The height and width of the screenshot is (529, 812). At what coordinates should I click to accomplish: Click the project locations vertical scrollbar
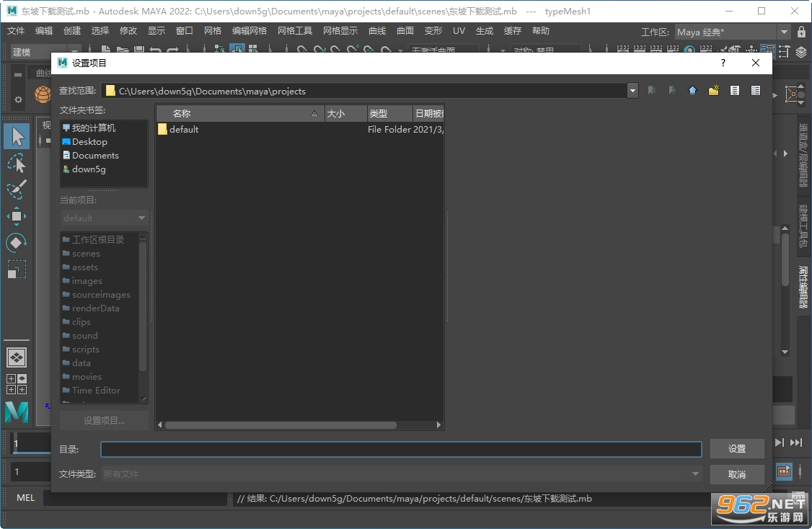tap(143, 306)
